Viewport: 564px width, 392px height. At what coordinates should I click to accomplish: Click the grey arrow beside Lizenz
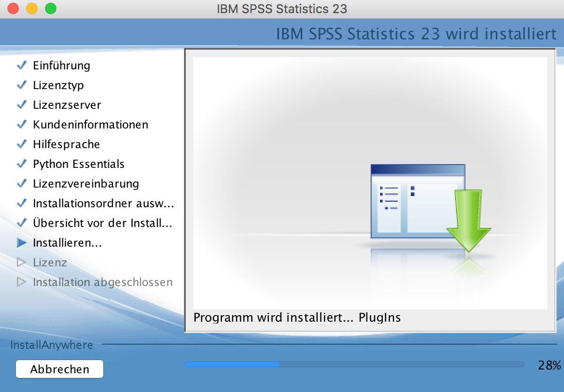[22, 263]
